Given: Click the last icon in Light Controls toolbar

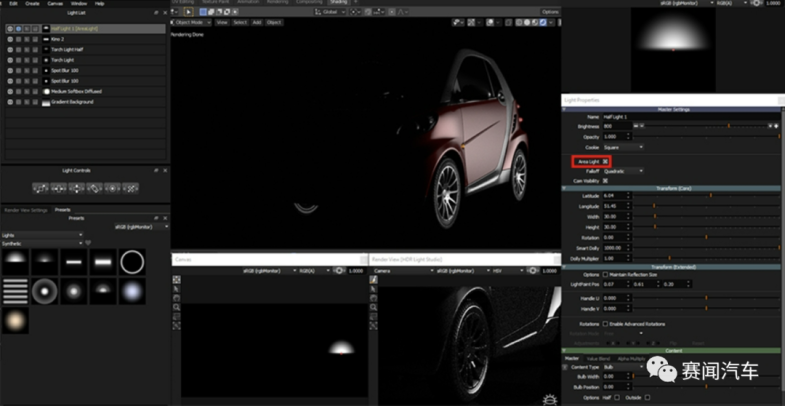Looking at the screenshot, I should [131, 187].
